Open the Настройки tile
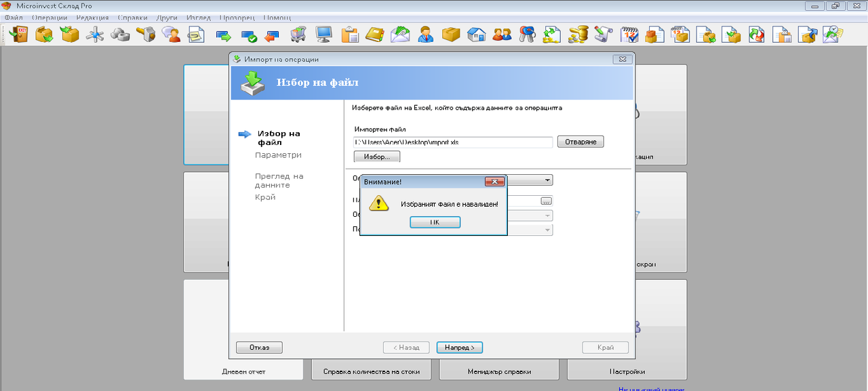This screenshot has width=868, height=391. tap(627, 330)
